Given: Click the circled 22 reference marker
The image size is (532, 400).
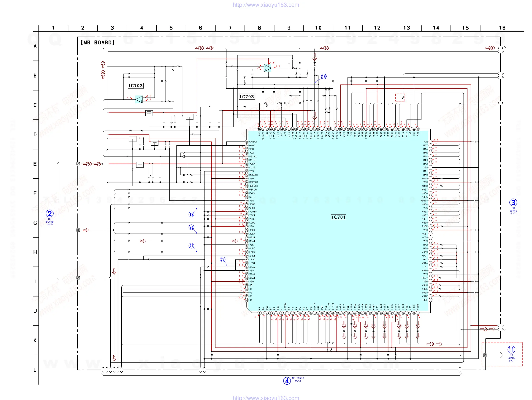Looking at the screenshot, I should point(223,260).
